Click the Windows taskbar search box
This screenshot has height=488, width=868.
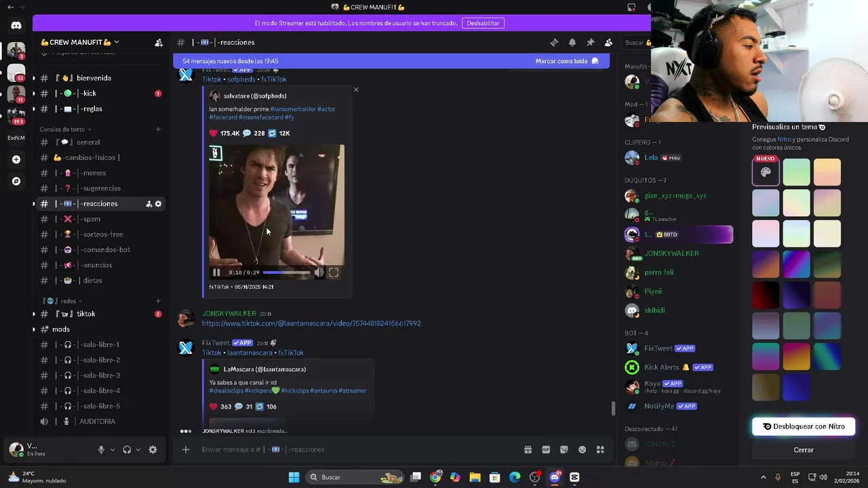tap(356, 477)
